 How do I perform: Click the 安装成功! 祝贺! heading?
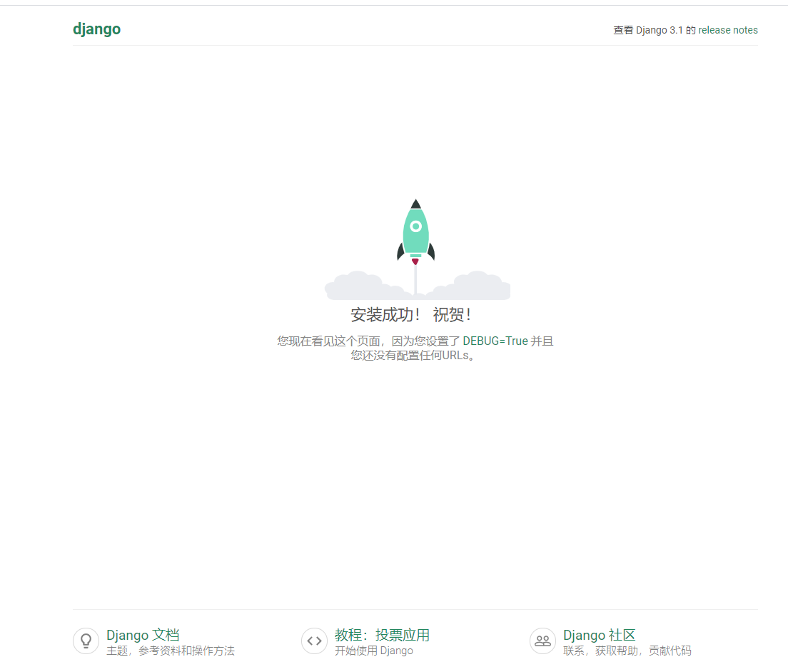click(410, 315)
